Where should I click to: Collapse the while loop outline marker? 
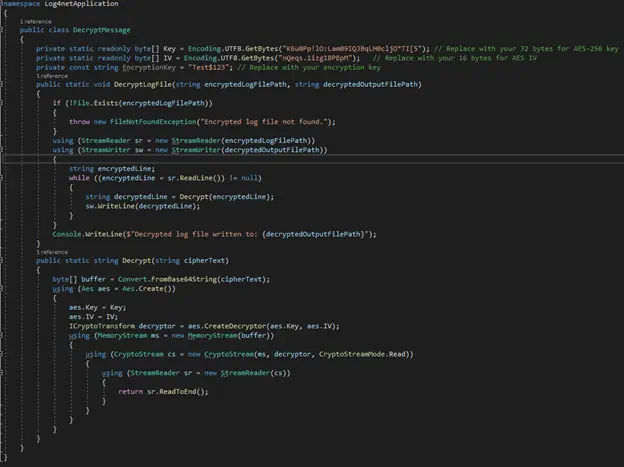click(2, 178)
